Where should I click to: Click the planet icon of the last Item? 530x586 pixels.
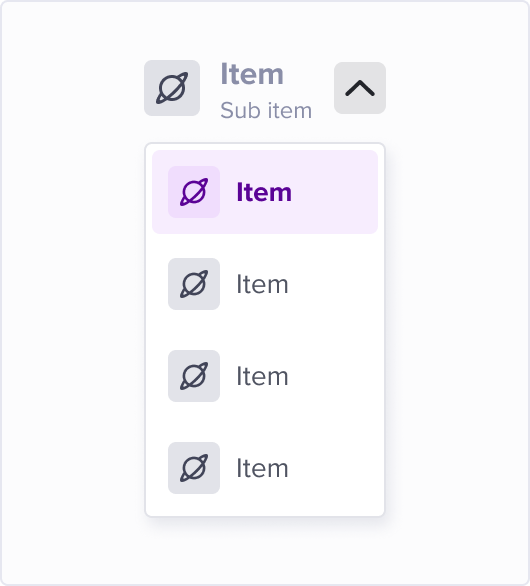(x=194, y=468)
